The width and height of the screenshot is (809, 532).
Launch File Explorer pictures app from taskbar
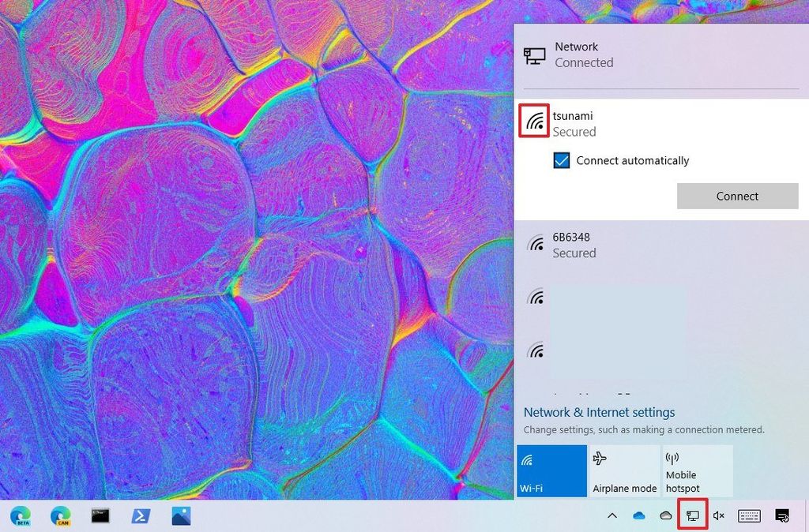pos(180,515)
